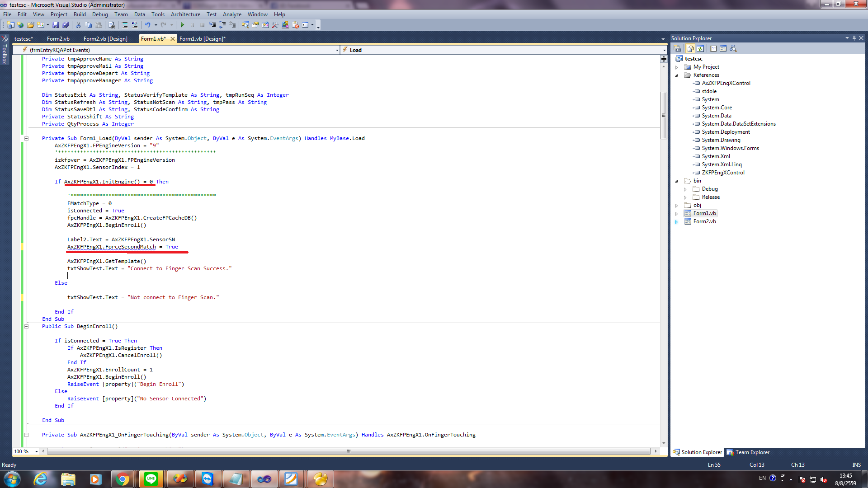This screenshot has width=868, height=488.
Task: Switch to the Form2.vb [Design] tab
Action: point(105,39)
